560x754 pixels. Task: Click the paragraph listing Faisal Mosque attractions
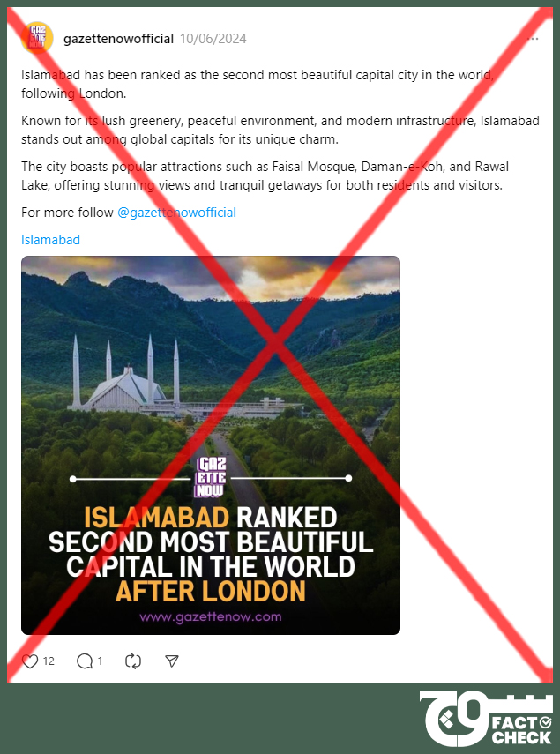(265, 175)
